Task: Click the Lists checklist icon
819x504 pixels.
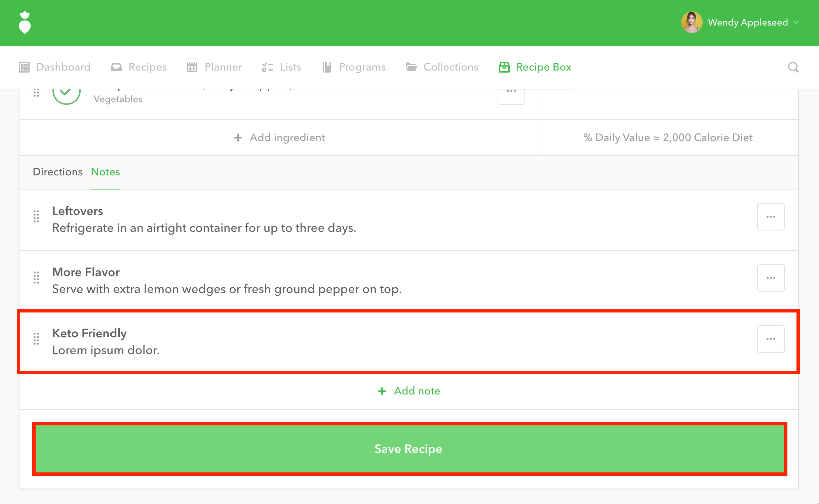Action: pos(267,67)
